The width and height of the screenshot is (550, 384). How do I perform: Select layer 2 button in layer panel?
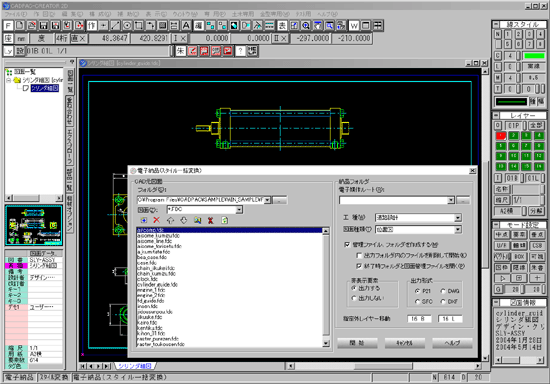pos(513,136)
